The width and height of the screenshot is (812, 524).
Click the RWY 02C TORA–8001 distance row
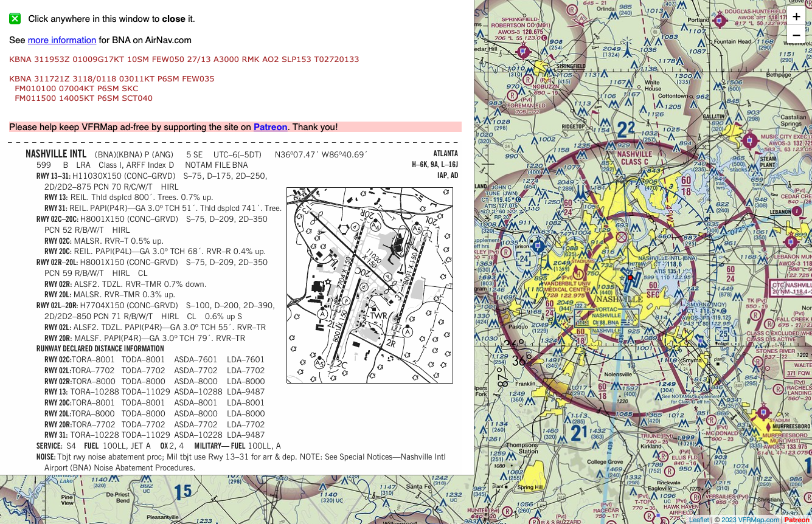click(154, 360)
